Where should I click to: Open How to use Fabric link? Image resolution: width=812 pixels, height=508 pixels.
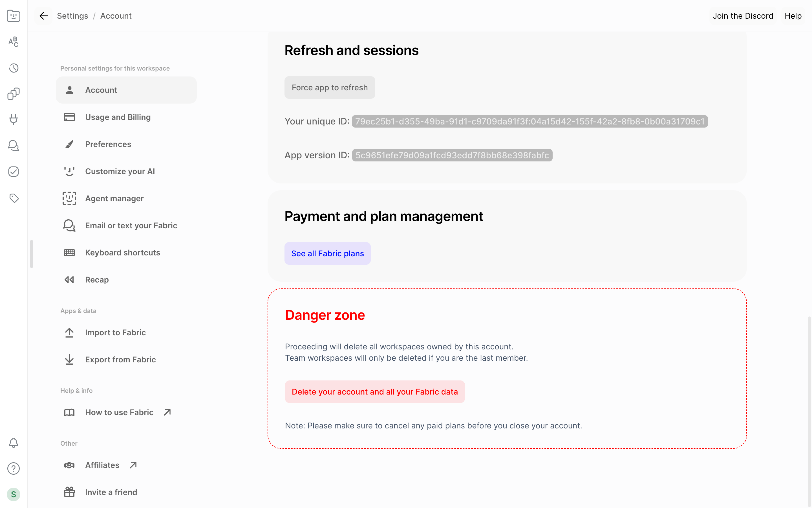click(x=126, y=412)
